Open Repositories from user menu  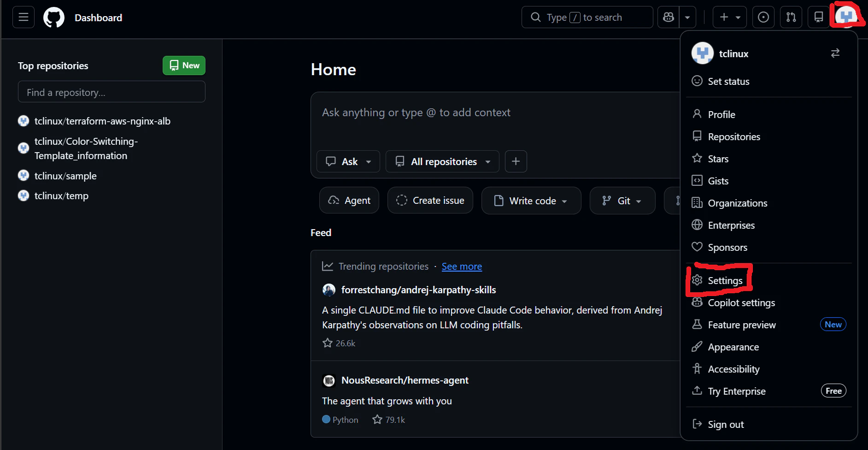point(768,136)
